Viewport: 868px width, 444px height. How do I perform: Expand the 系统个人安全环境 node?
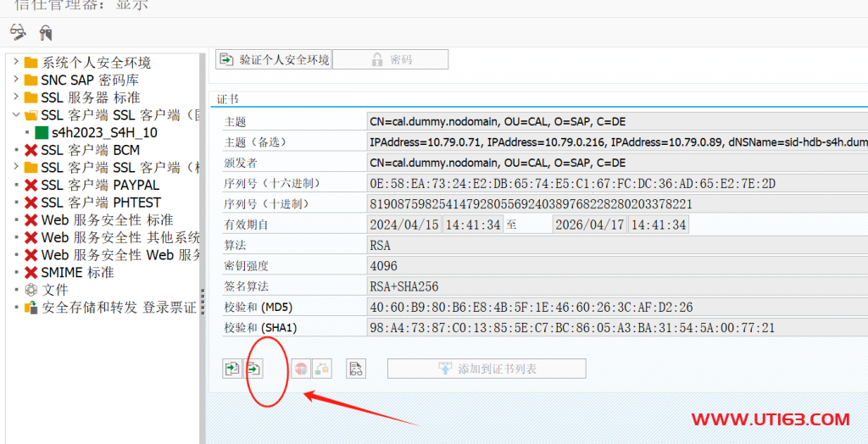15,63
